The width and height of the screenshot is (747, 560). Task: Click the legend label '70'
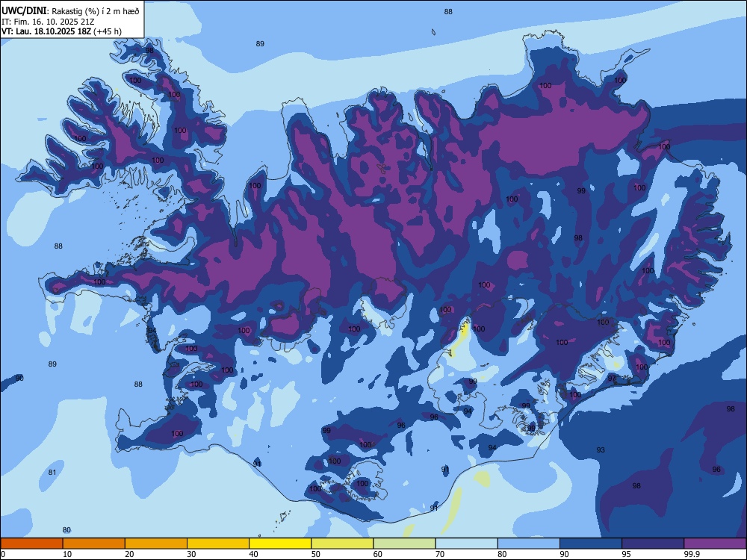tap(440, 554)
